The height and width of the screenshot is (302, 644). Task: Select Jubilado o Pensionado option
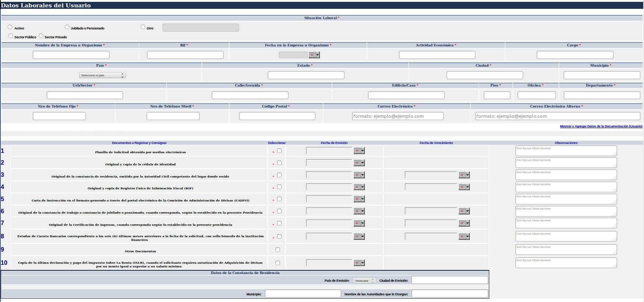click(x=67, y=27)
